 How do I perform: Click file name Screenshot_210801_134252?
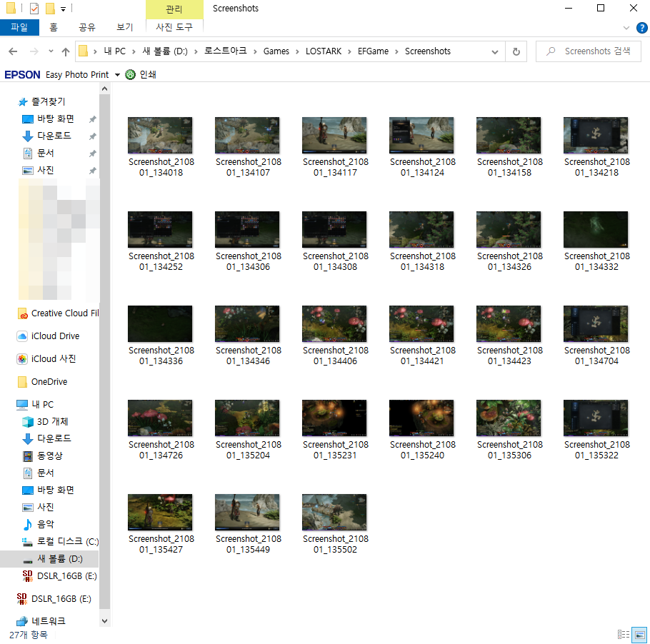(161, 261)
